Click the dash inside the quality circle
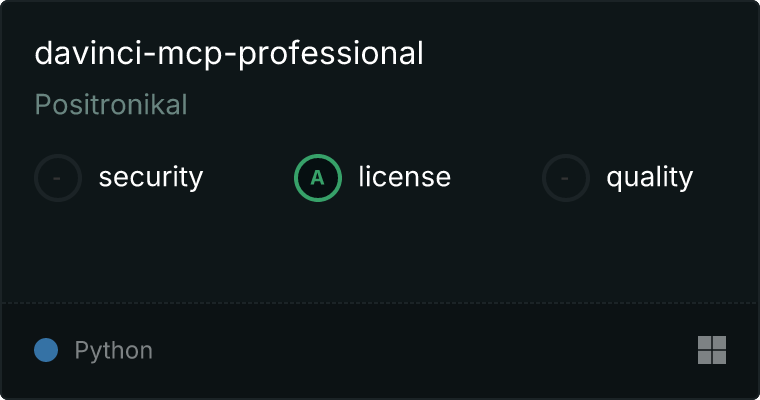760x400 pixels. point(564,178)
